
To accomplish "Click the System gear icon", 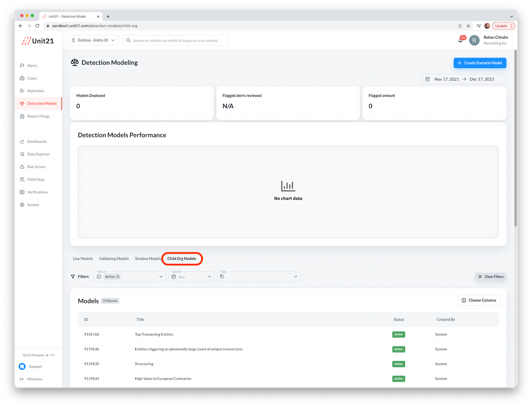I will (22, 205).
